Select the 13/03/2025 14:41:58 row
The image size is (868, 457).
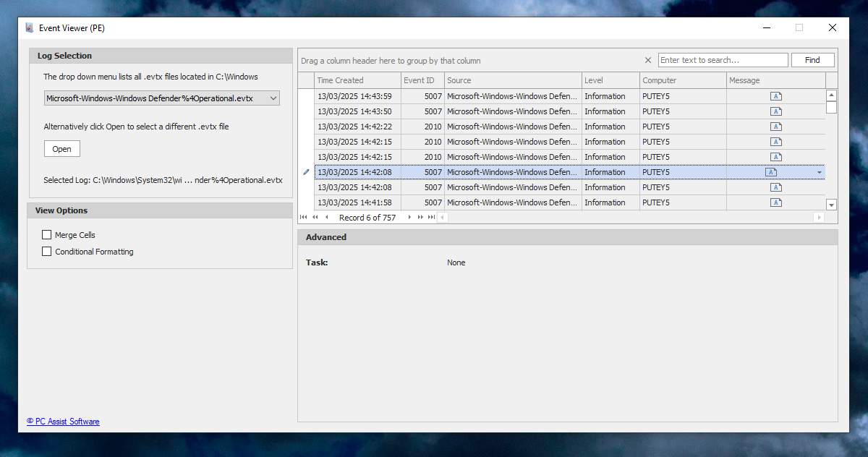[x=570, y=202]
